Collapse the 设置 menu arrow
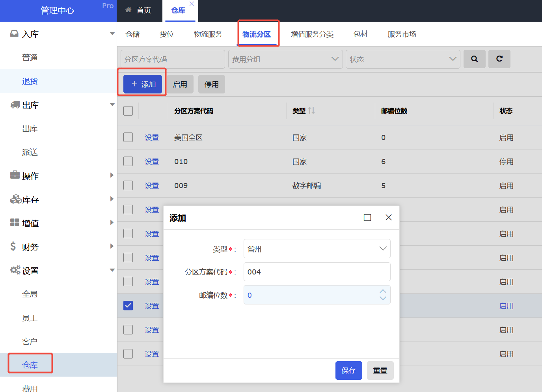 [x=112, y=270]
